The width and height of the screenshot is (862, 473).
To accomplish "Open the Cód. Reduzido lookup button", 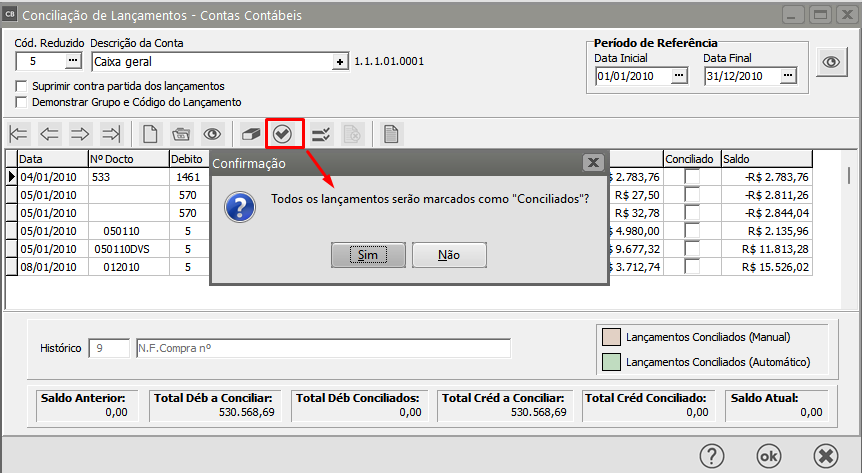I will 72,61.
